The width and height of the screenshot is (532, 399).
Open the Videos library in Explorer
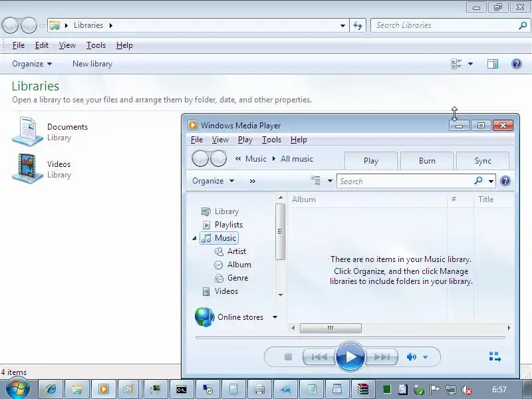(42, 169)
